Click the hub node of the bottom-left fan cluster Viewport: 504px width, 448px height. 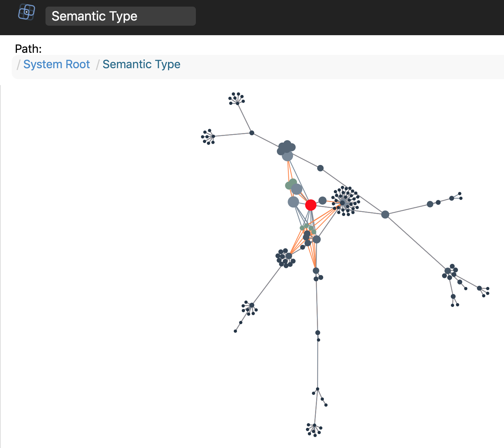[252, 305]
